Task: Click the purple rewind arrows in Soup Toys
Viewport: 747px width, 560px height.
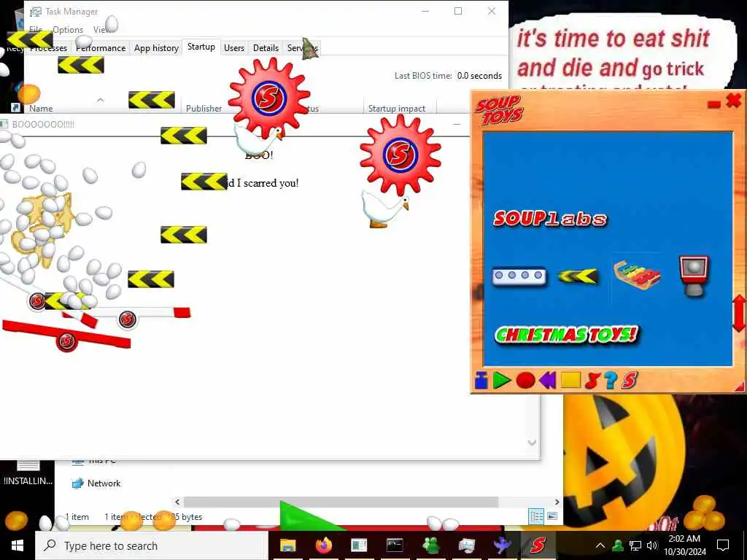Action: point(547,381)
